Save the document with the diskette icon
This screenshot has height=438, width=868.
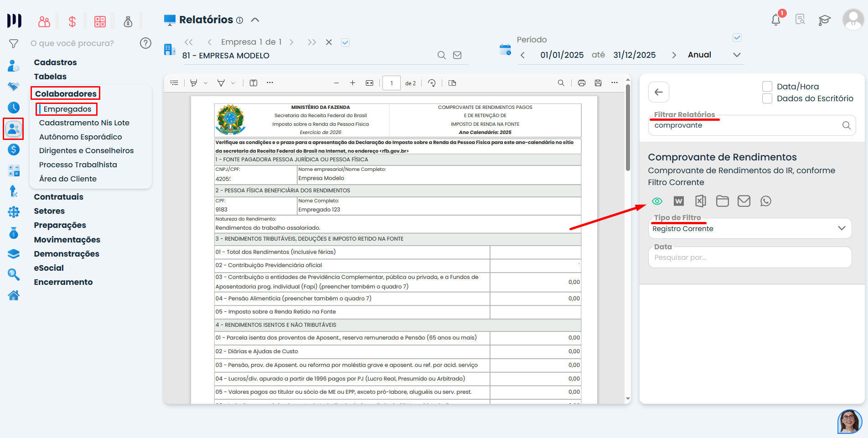click(598, 83)
